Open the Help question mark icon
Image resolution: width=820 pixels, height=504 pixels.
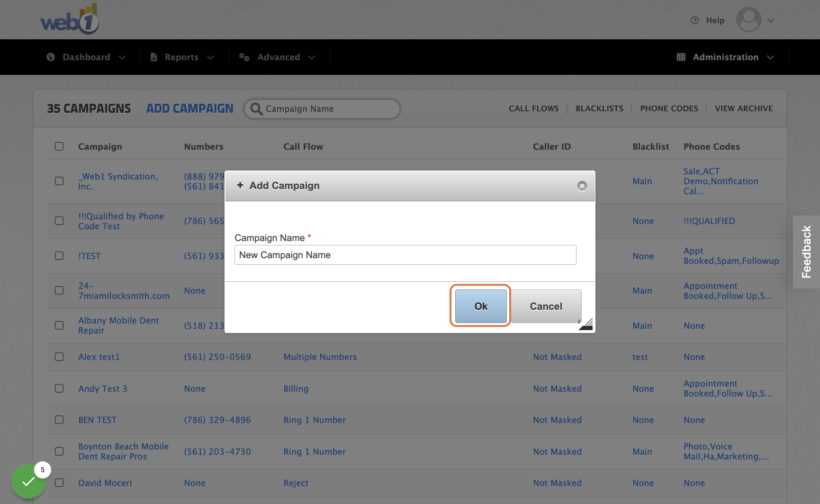(695, 20)
